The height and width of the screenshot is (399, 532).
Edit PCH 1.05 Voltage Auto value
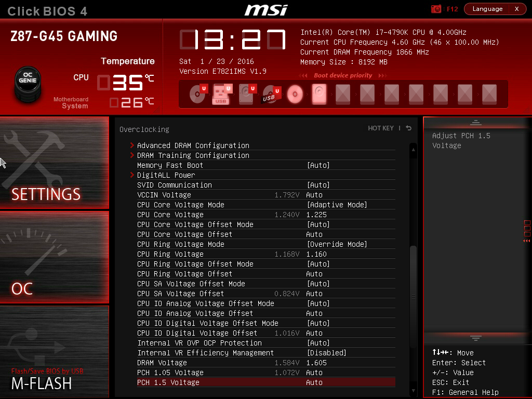pos(314,372)
